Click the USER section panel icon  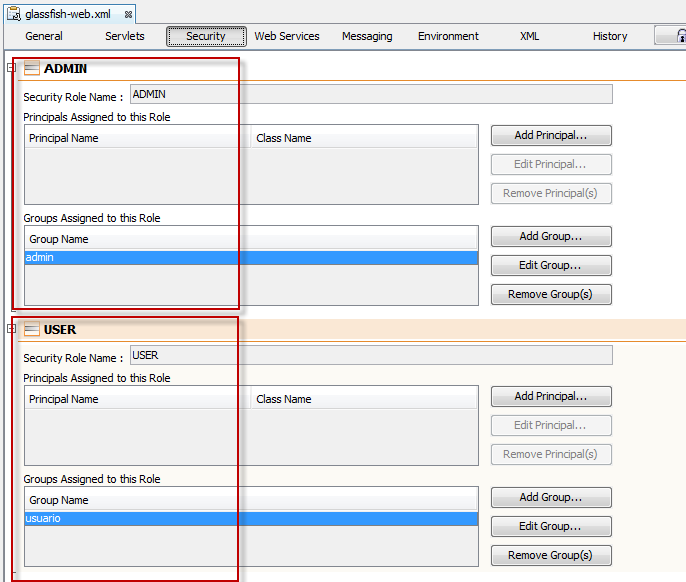pos(32,329)
